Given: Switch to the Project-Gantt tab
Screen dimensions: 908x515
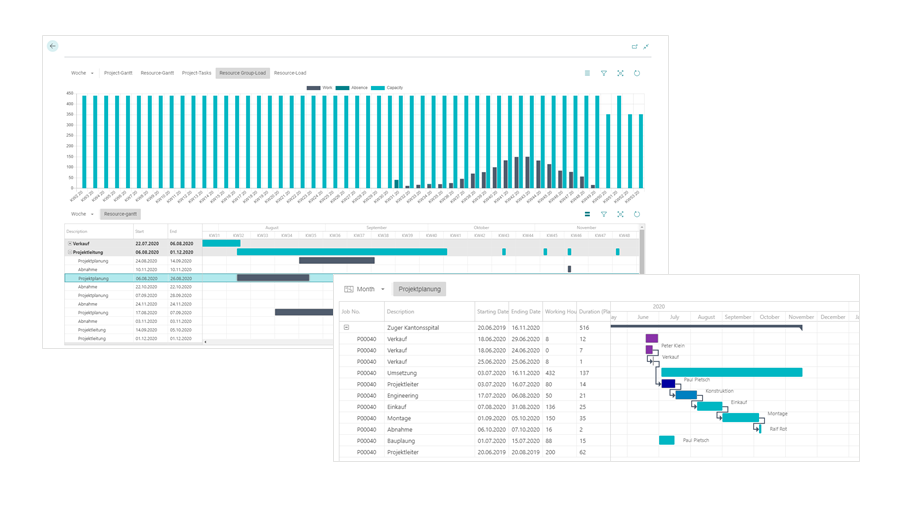Looking at the screenshot, I should (118, 73).
